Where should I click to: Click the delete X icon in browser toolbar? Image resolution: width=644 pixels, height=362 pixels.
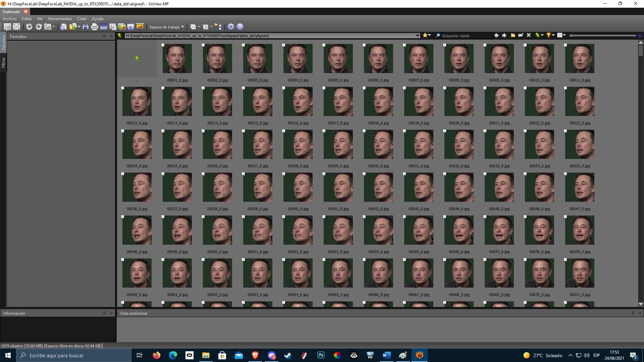[x=529, y=36]
